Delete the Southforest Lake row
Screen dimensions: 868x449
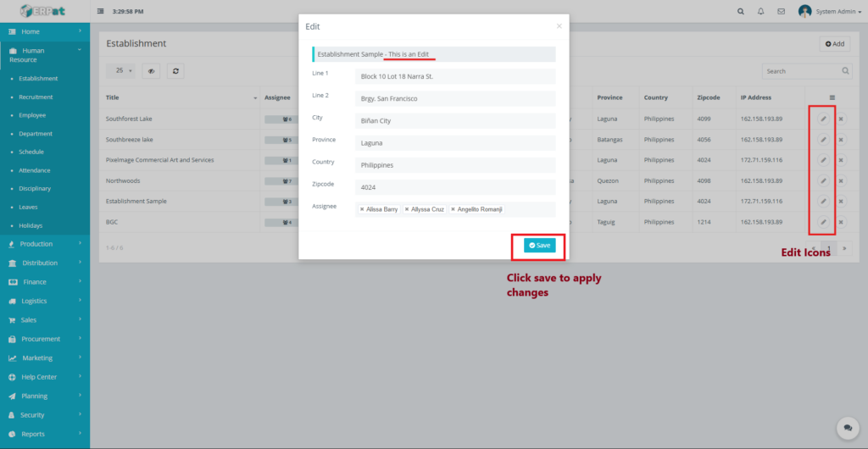click(840, 119)
